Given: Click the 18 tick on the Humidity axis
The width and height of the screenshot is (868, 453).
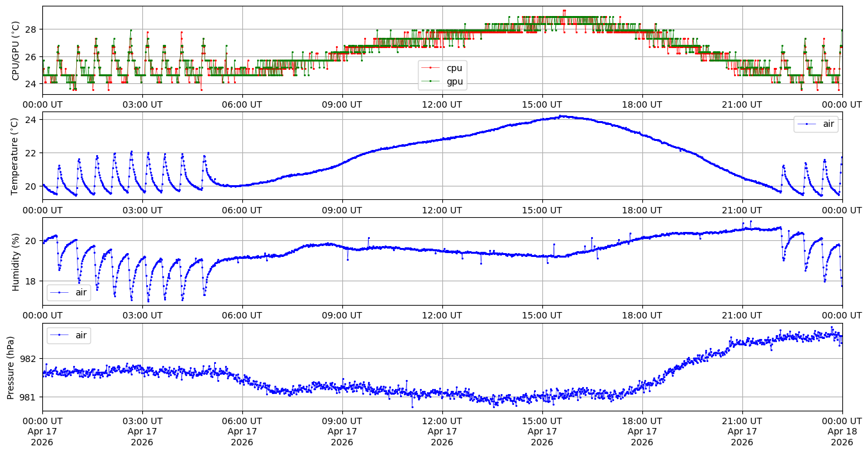Looking at the screenshot, I should (x=31, y=281).
